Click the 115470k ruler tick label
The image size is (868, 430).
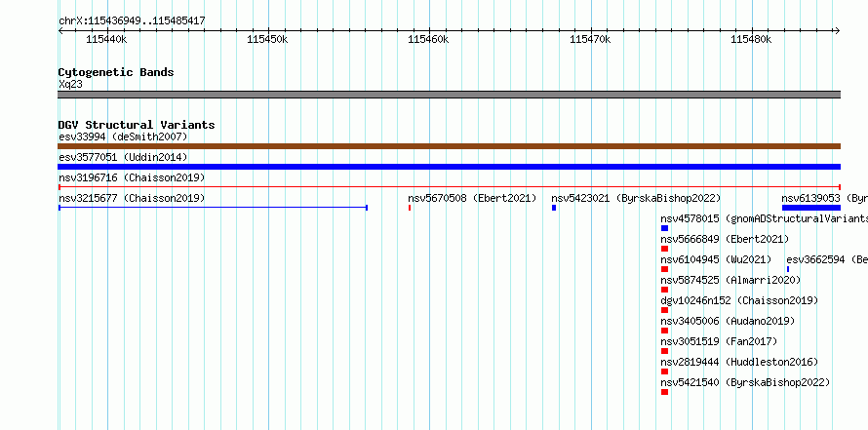click(591, 39)
